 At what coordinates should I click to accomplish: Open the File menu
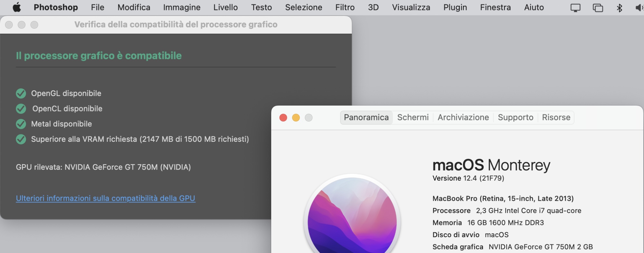click(98, 7)
